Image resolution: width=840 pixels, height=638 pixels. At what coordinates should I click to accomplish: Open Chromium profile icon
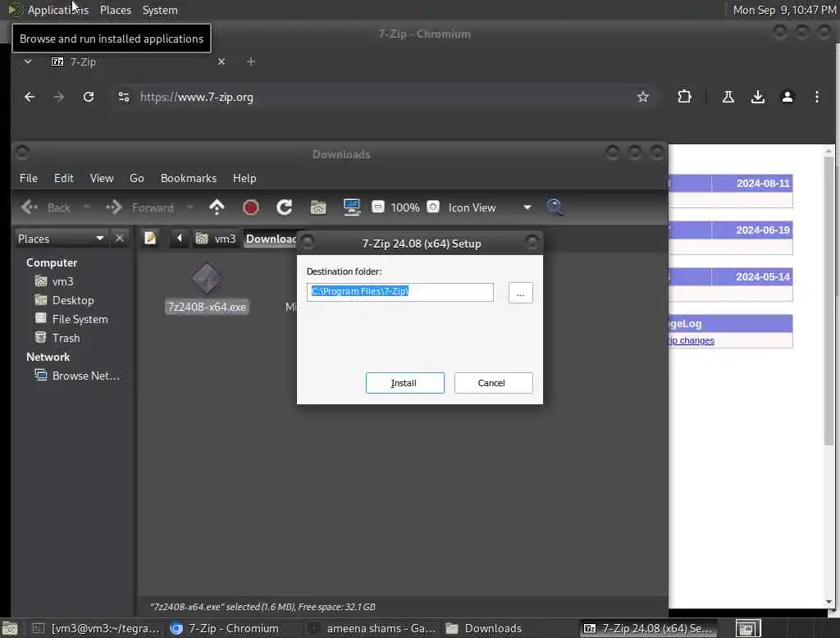(787, 97)
